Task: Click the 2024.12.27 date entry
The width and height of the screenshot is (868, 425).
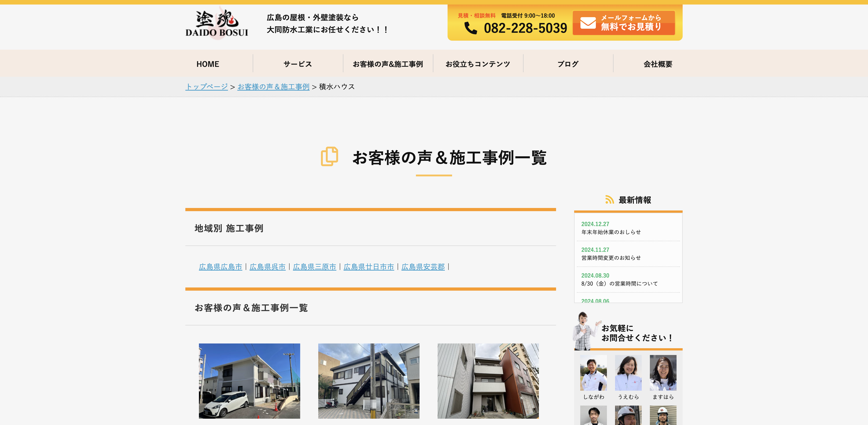Action: 595,224
